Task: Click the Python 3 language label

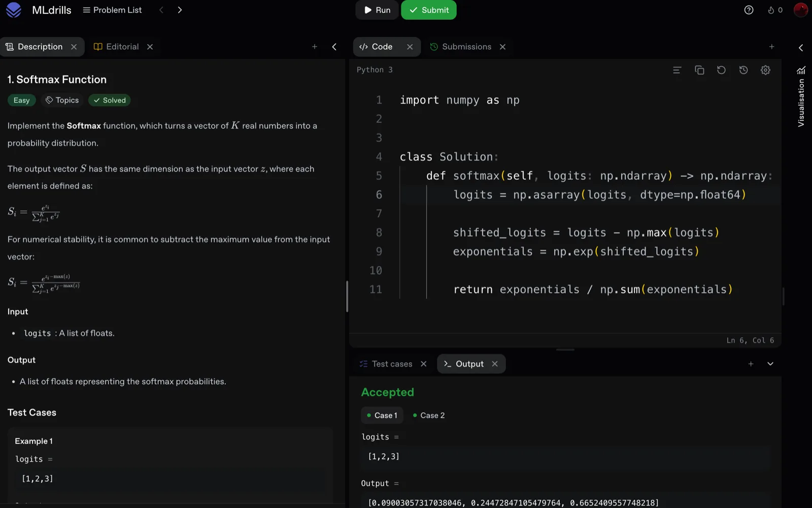Action: coord(375,70)
